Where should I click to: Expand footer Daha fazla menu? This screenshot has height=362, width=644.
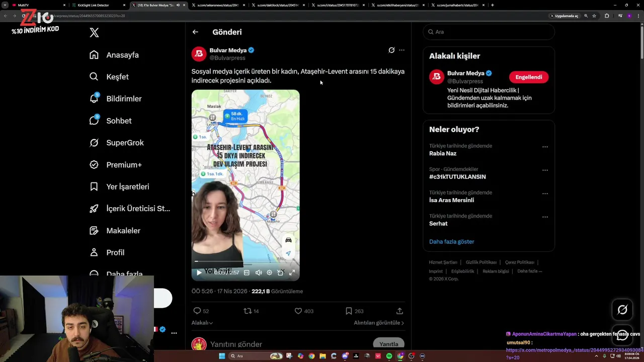530,271
